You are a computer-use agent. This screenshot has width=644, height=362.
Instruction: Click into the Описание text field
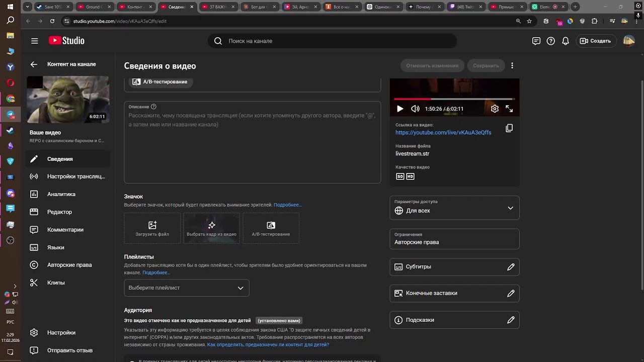click(253, 142)
